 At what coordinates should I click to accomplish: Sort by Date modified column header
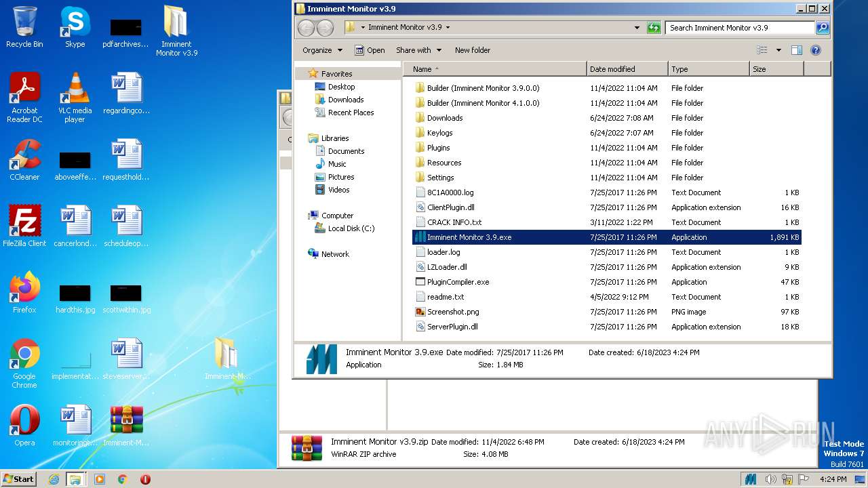pyautogui.click(x=627, y=69)
